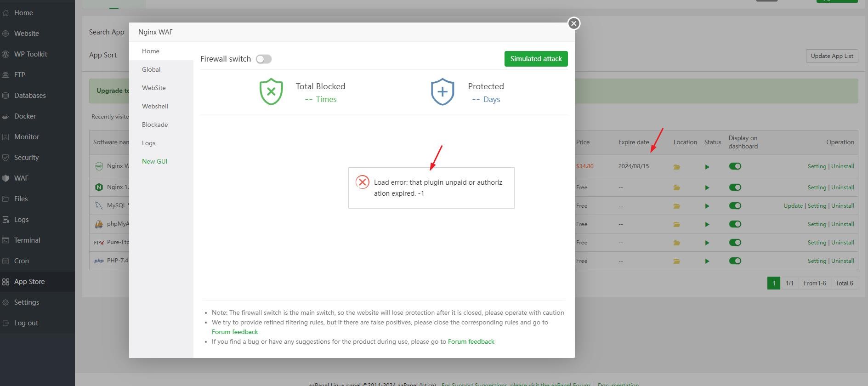Screen dimensions: 868x386
Task: Click the WAF shield icon in the sidebar
Action: click(x=6, y=178)
